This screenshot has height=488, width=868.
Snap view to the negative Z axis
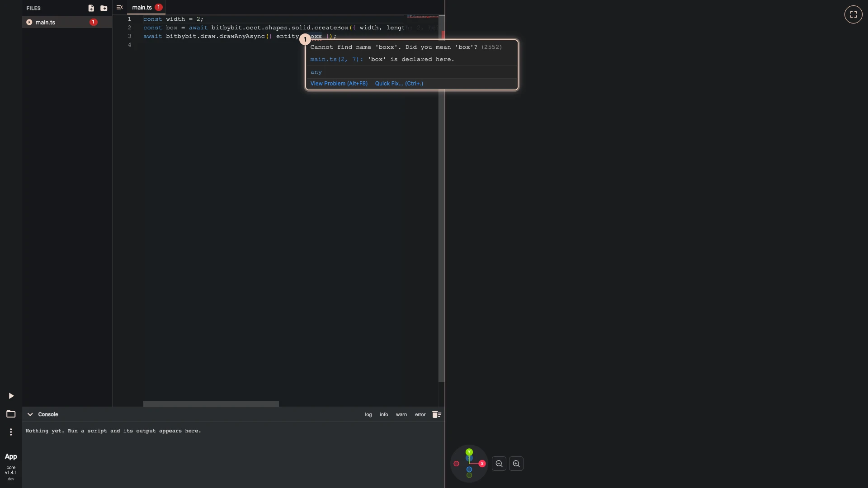click(469, 469)
